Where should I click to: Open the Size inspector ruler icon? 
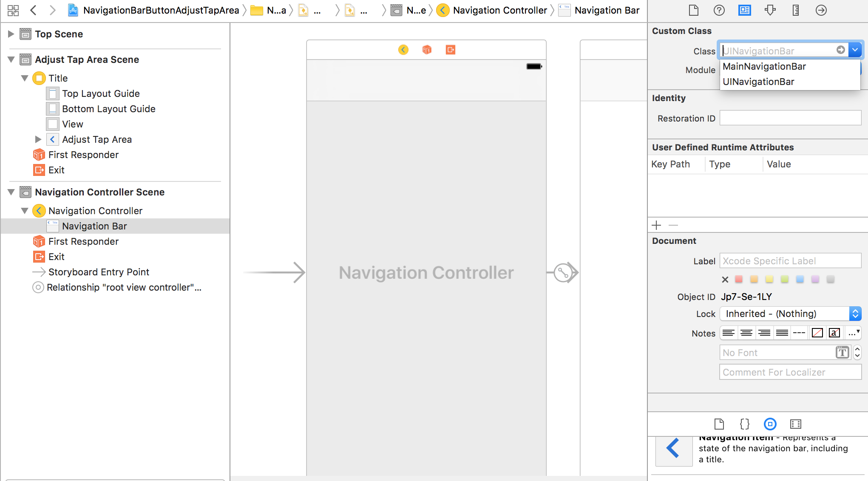point(795,10)
